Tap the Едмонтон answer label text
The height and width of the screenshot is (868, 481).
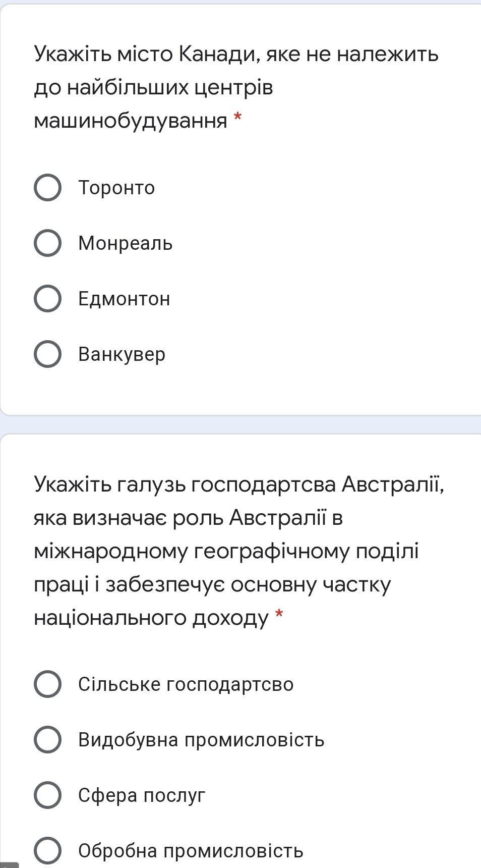point(124,299)
